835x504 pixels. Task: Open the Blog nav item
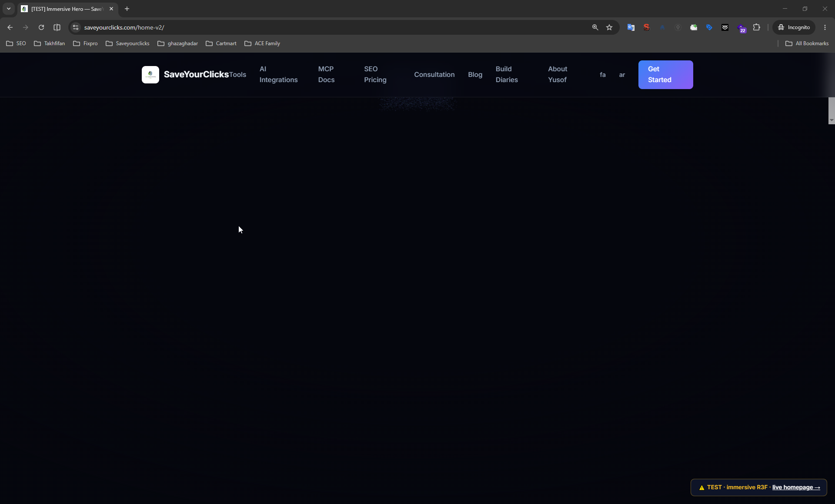pos(475,75)
